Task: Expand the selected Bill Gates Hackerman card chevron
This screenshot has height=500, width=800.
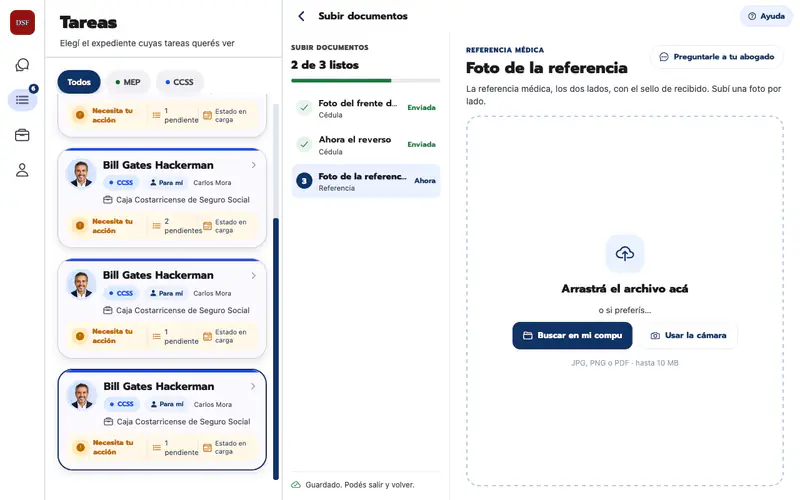Action: point(254,386)
